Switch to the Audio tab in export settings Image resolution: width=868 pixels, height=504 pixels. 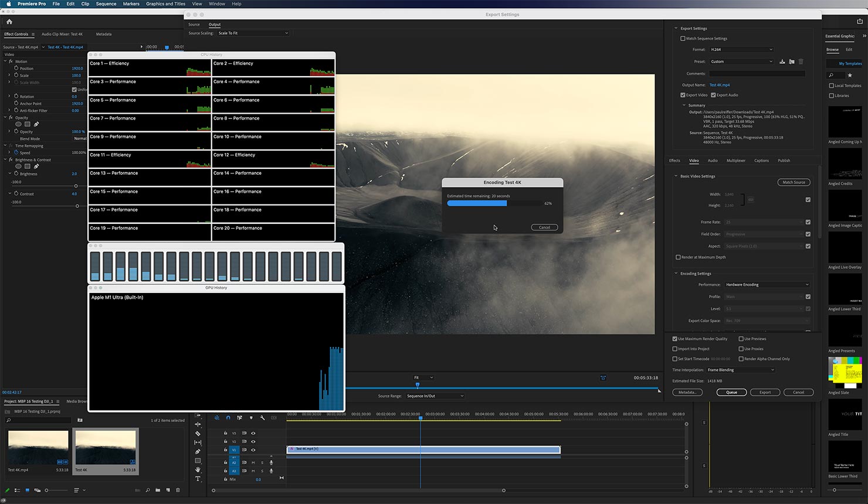tap(713, 161)
